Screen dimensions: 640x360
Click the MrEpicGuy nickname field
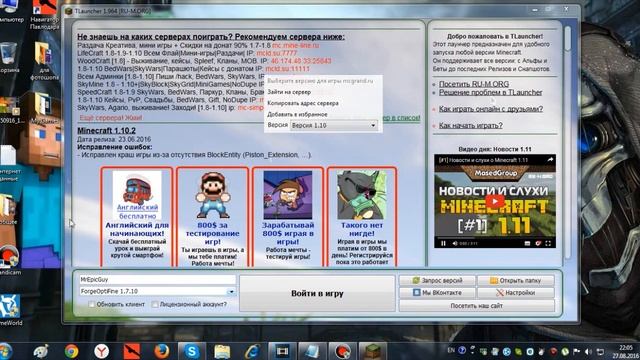pyautogui.click(x=157, y=280)
